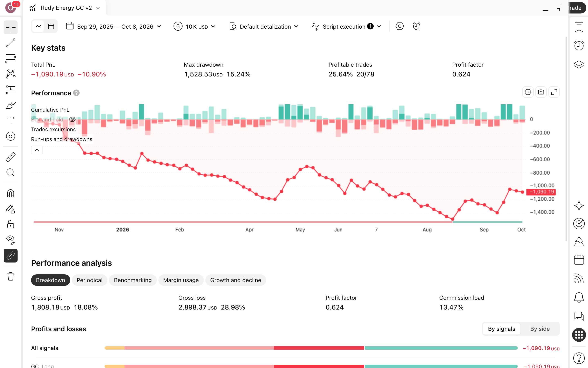Screen dimensions: 588x368
Task: Select the Breakdown tab
Action: tap(51, 280)
